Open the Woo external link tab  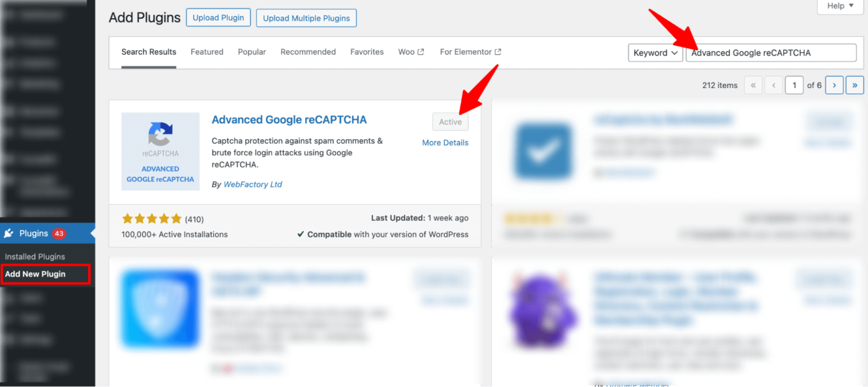point(411,52)
